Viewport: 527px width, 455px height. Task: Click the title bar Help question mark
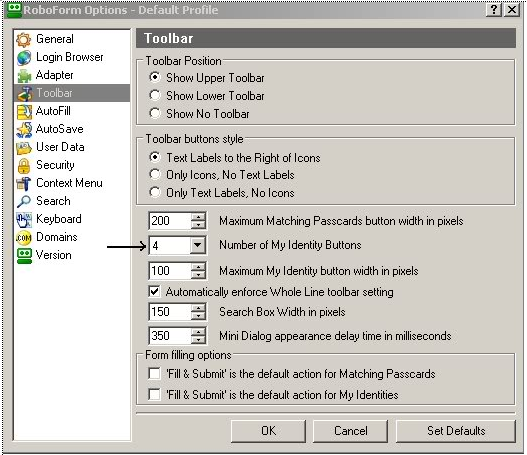pyautogui.click(x=494, y=9)
